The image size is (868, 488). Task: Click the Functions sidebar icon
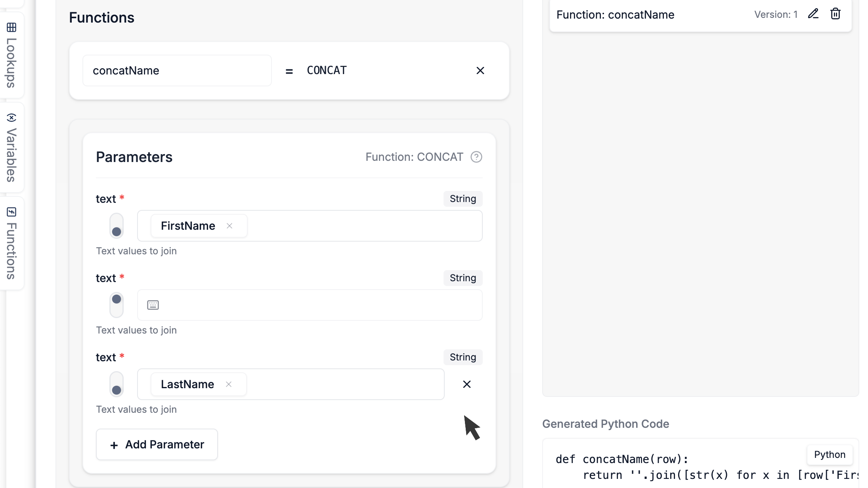point(11,212)
